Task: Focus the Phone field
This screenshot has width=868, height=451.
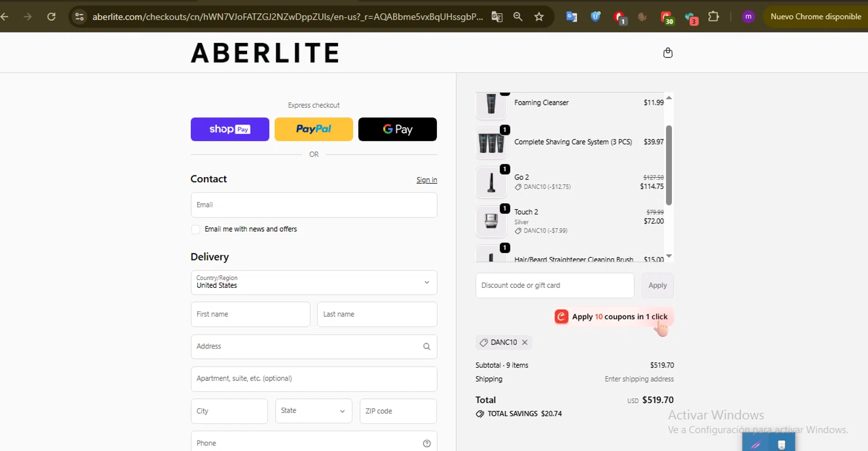Action: click(314, 441)
